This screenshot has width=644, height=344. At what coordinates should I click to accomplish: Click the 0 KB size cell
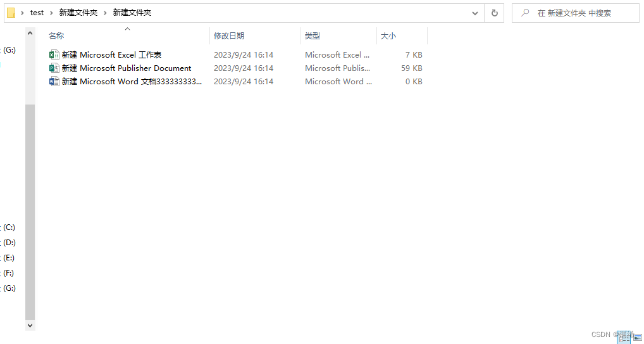414,82
